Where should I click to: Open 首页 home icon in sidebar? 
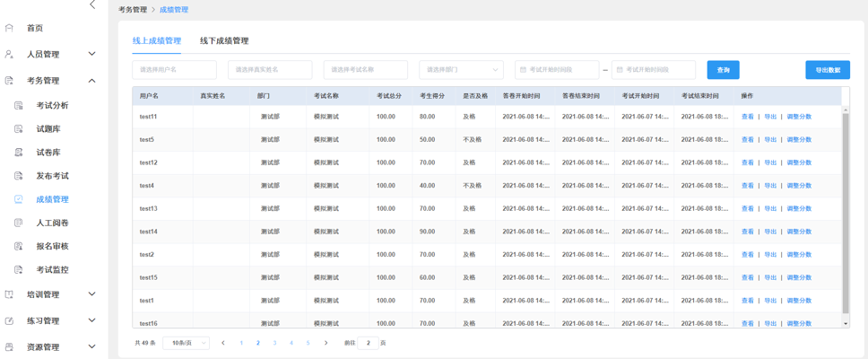click(x=9, y=28)
